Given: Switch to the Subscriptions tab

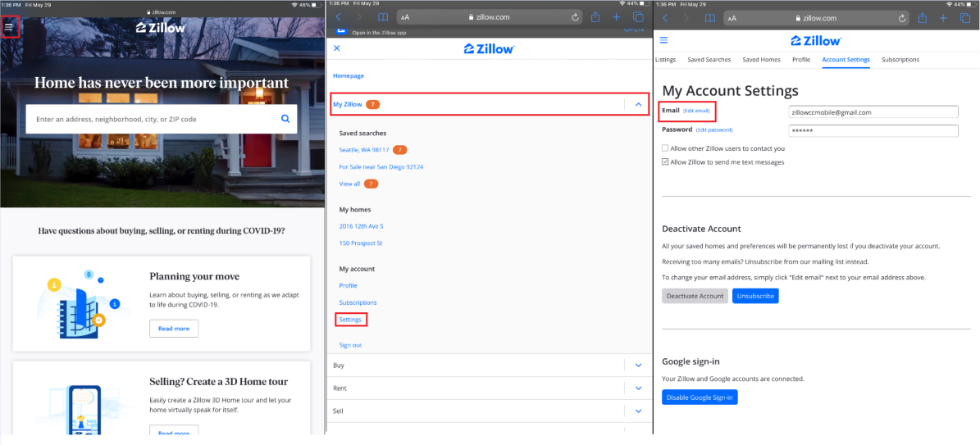Looking at the screenshot, I should [x=900, y=59].
